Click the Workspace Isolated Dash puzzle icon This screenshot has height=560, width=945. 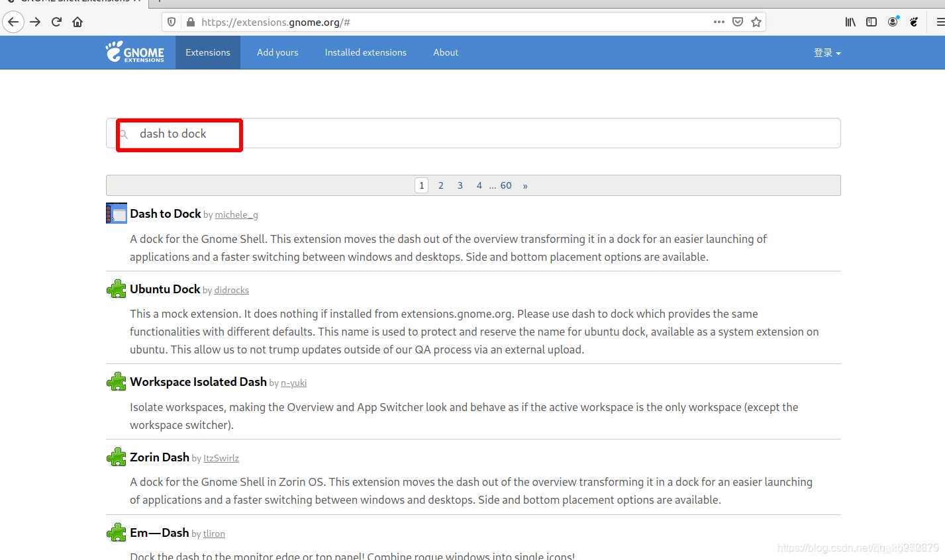pyautogui.click(x=117, y=381)
